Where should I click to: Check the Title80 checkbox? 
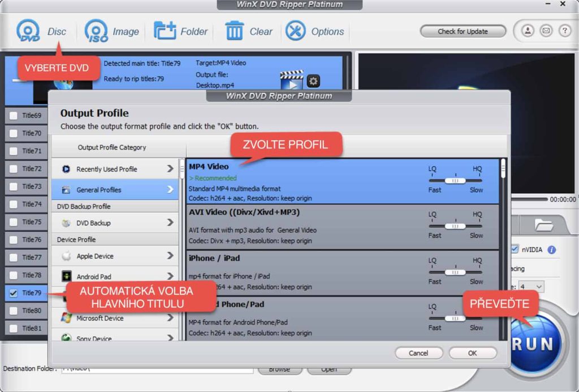(x=14, y=311)
